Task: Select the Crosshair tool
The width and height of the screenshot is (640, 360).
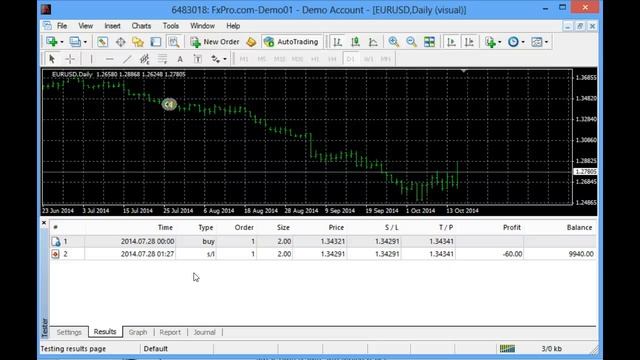Action: click(70, 59)
